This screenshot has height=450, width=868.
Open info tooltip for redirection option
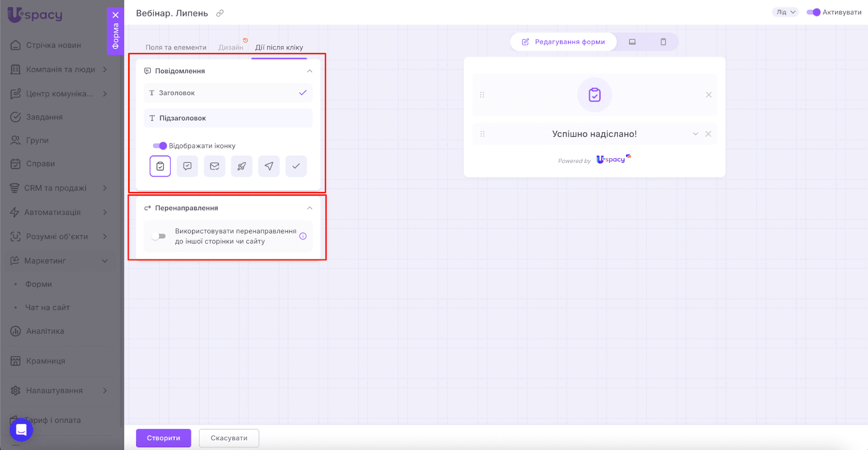[303, 236]
